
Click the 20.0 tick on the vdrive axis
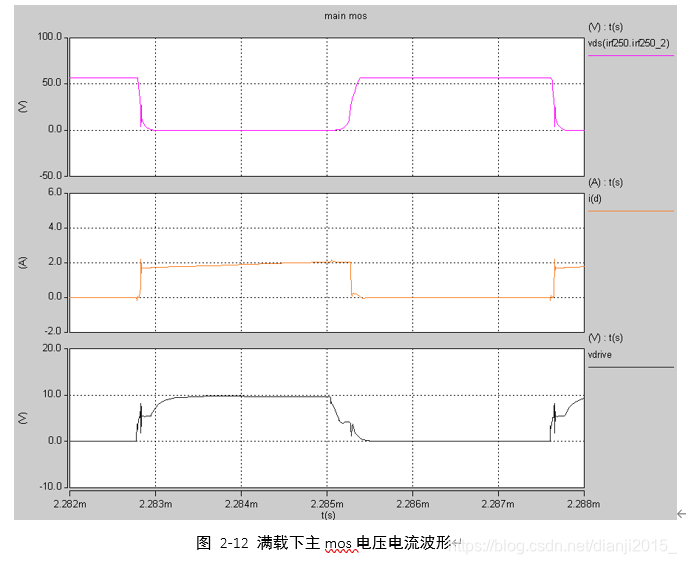52,348
